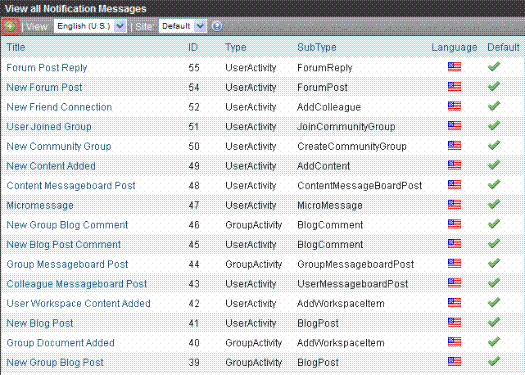Image resolution: width=525 pixels, height=375 pixels.
Task: Click US flag in New Group Blog Comment row
Action: (454, 224)
